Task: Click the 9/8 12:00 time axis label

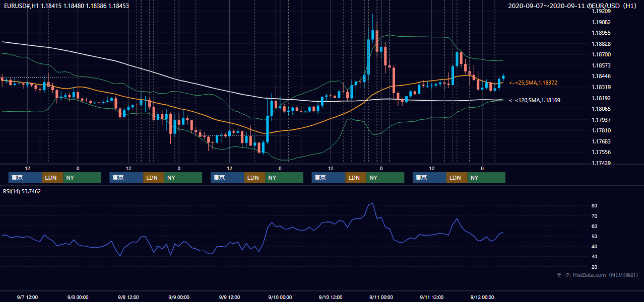Action: 128,297
